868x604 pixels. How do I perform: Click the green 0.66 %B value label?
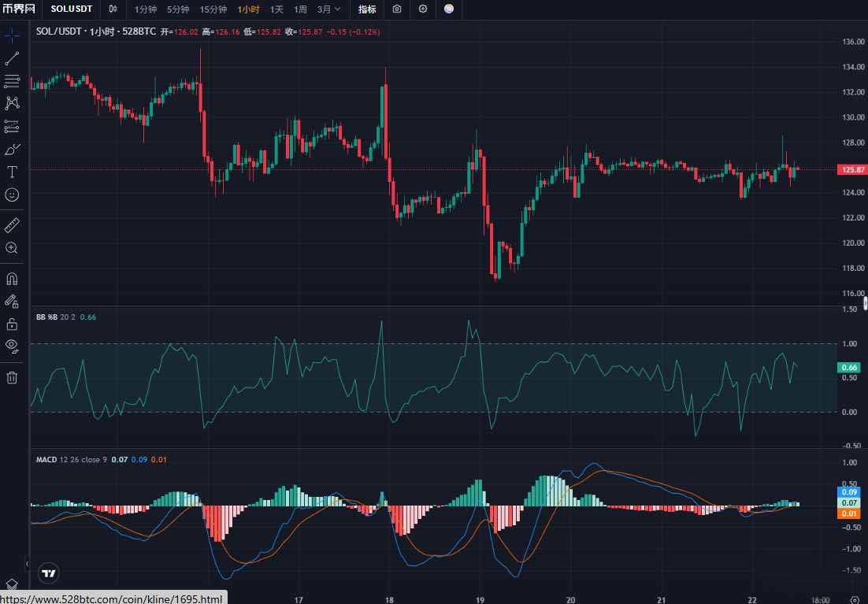pyautogui.click(x=849, y=368)
